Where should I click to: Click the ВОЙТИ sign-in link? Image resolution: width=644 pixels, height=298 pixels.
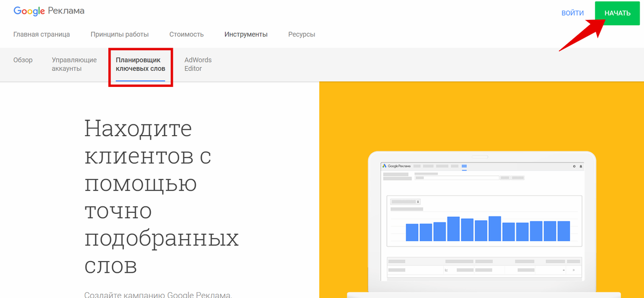click(573, 13)
